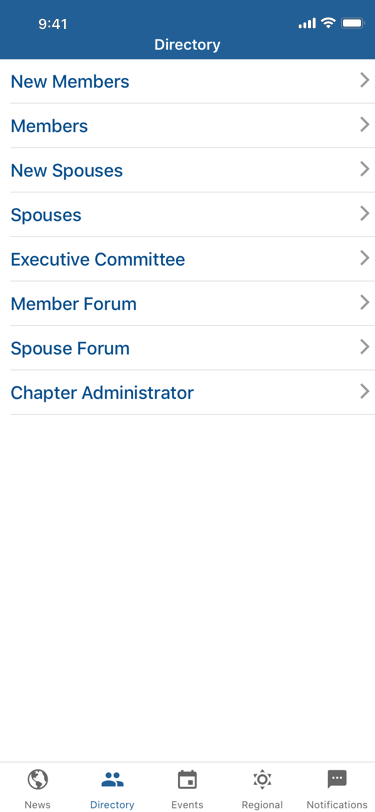Click the chevron next to Spouse Forum
Screen dimensions: 375x812
(x=365, y=347)
